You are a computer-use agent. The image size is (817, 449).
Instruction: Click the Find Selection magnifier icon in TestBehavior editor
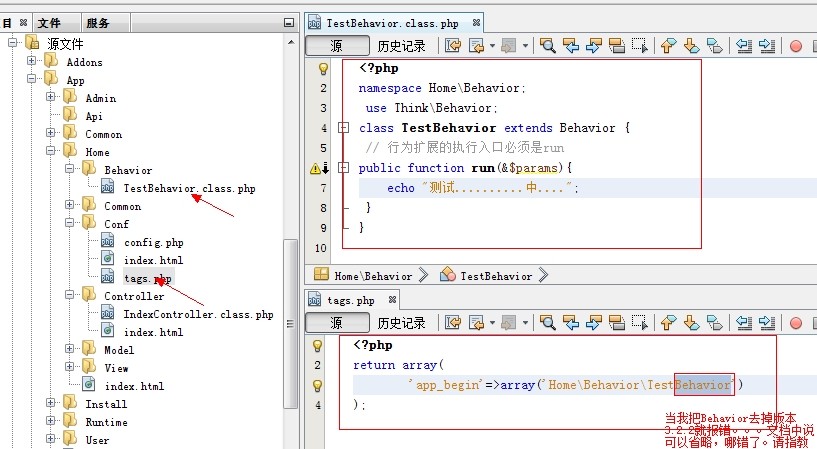548,45
